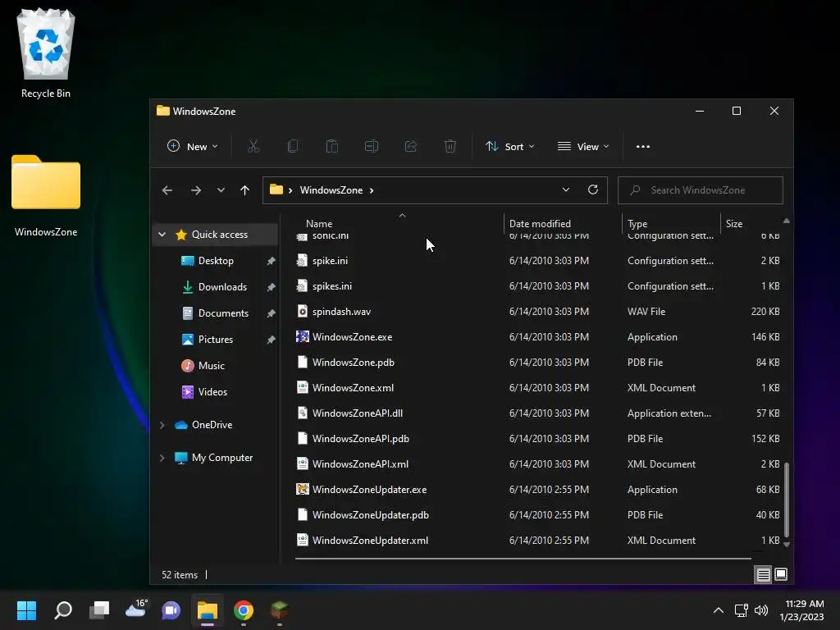The width and height of the screenshot is (840, 630).
Task: Go forward with the right arrow
Action: click(x=196, y=190)
